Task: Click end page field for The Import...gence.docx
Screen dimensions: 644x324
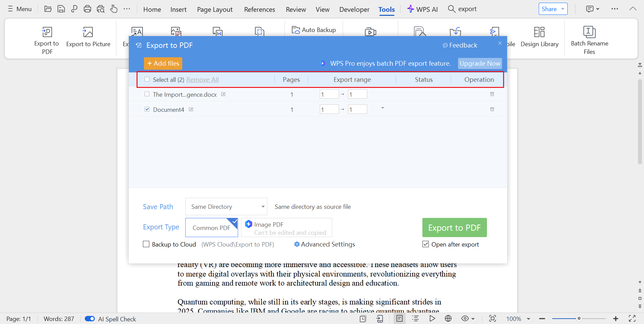Action: [357, 94]
